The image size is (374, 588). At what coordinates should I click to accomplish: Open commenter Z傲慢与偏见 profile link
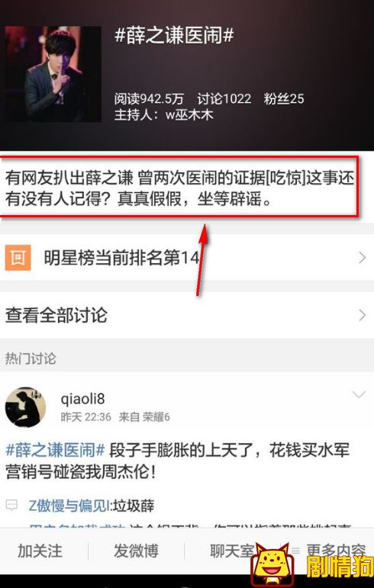point(69,506)
